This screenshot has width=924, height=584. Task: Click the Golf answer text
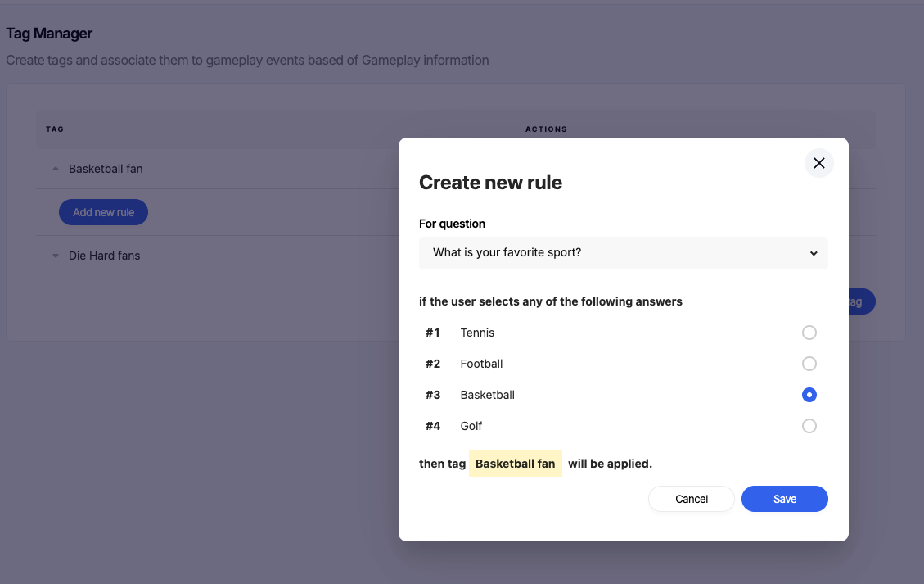pos(471,426)
